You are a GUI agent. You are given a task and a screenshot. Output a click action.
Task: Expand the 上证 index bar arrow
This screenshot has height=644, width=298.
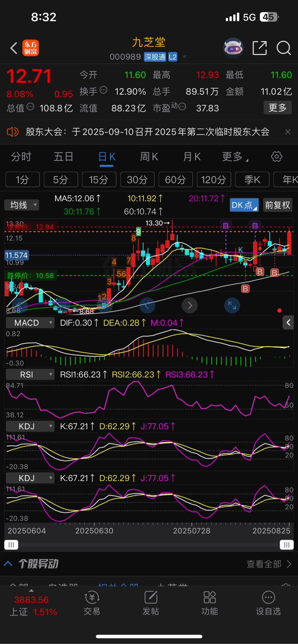tap(31, 591)
